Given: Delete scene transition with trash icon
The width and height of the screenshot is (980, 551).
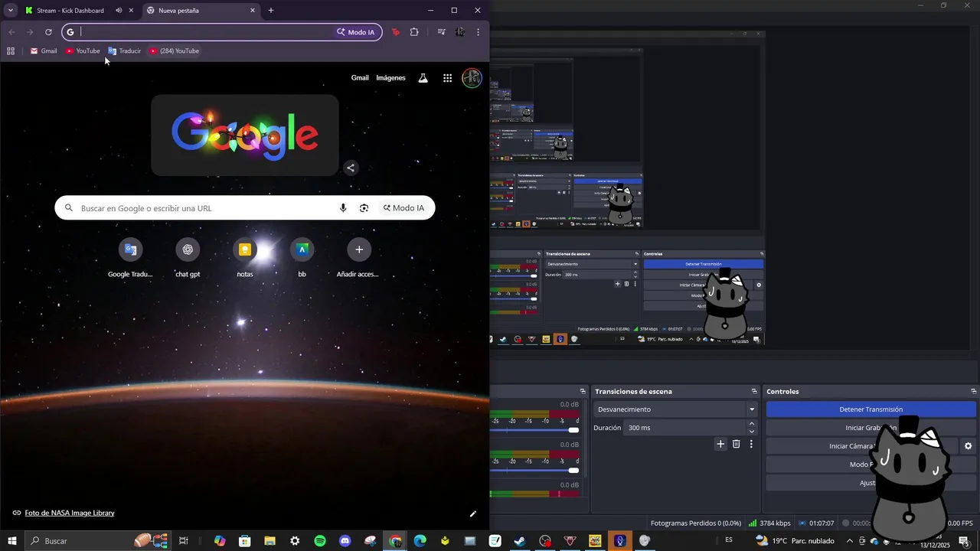Looking at the screenshot, I should click(x=736, y=444).
